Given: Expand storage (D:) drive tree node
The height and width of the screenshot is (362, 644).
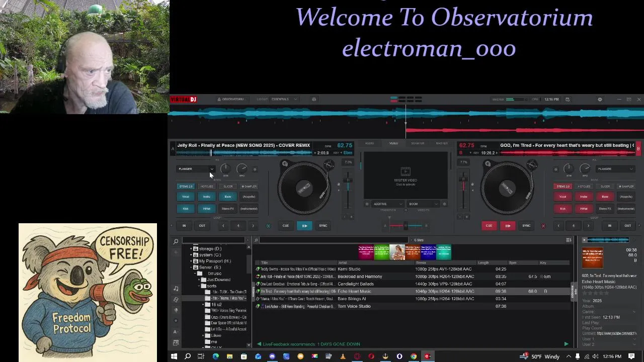Looking at the screenshot, I should 191,249.
